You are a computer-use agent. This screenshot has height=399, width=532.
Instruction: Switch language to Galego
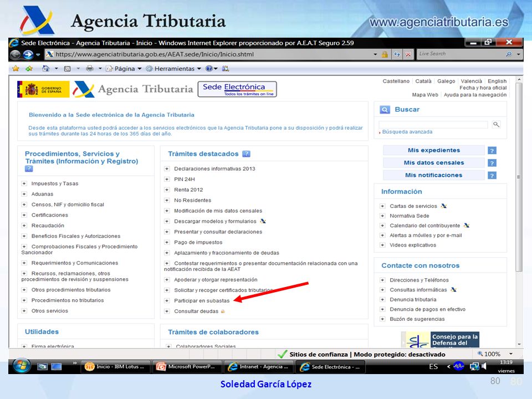click(446, 81)
